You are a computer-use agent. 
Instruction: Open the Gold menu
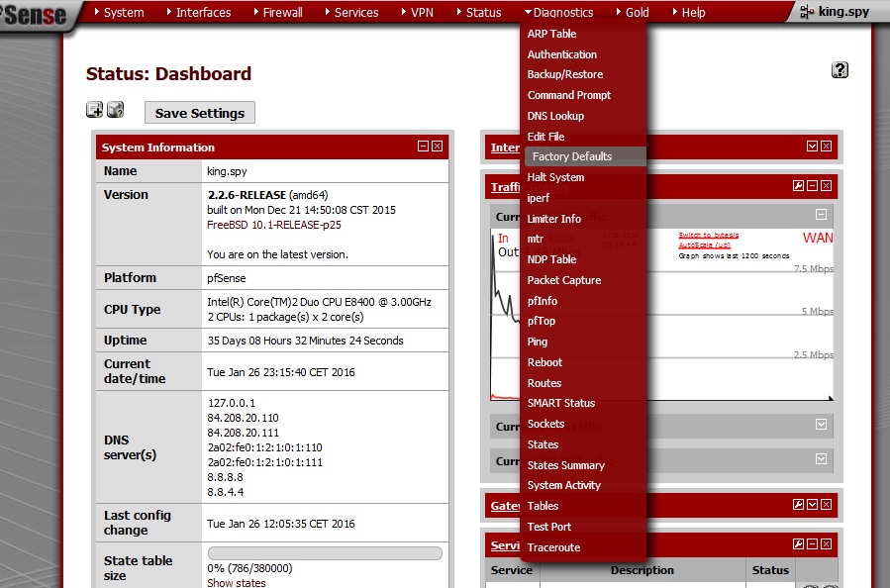coord(633,12)
